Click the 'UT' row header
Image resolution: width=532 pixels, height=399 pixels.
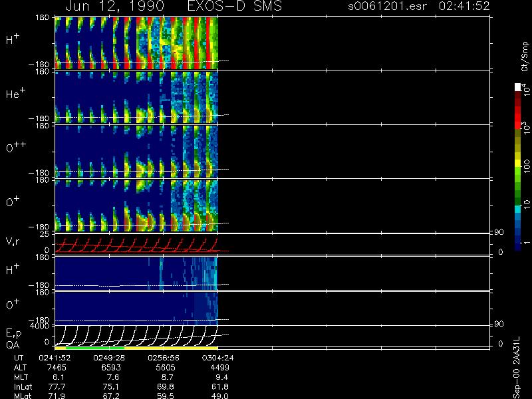click(19, 358)
